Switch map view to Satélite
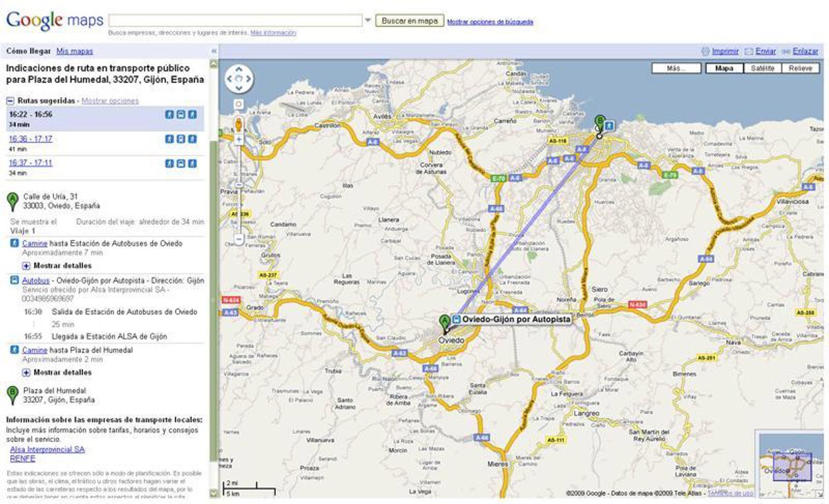 (763, 68)
